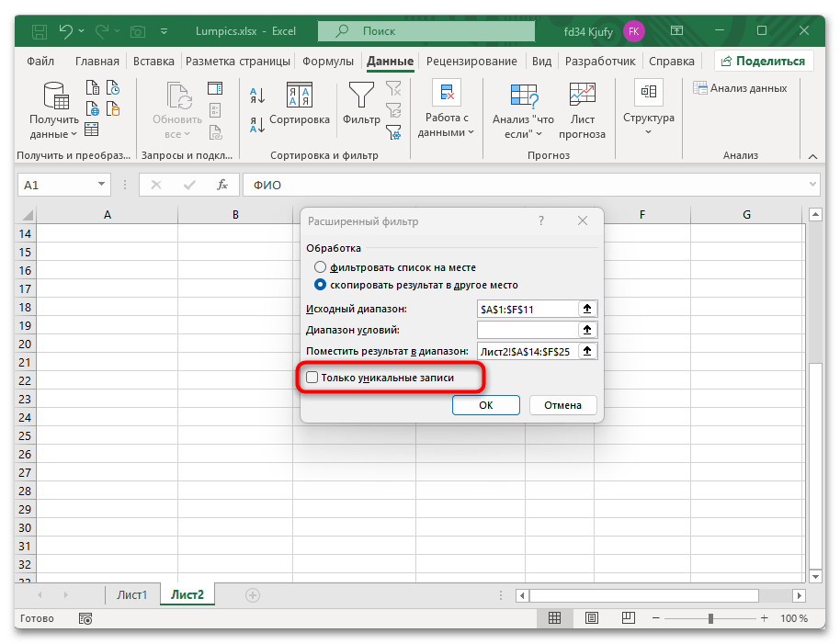Click inside the Диапазон условий field
Screen dimensions: 840x644
pyautogui.click(x=528, y=329)
